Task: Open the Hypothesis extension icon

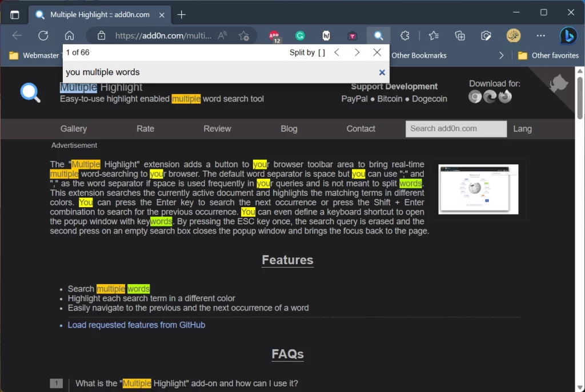Action: click(326, 36)
